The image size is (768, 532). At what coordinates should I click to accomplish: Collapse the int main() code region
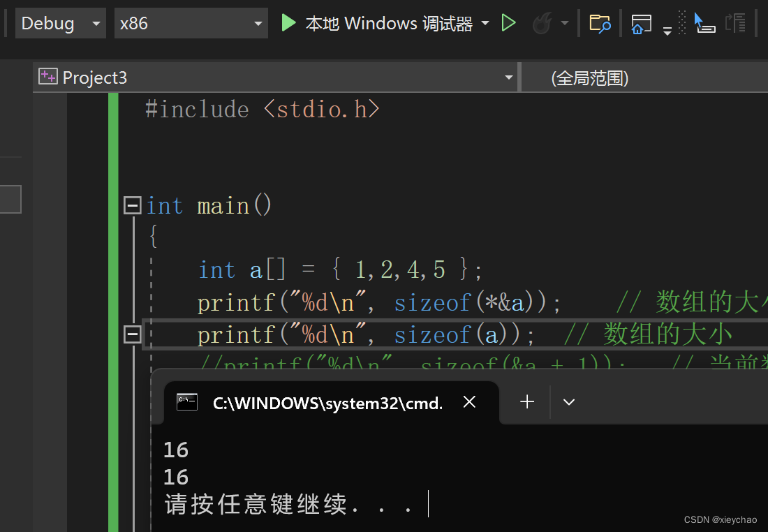pyautogui.click(x=132, y=204)
